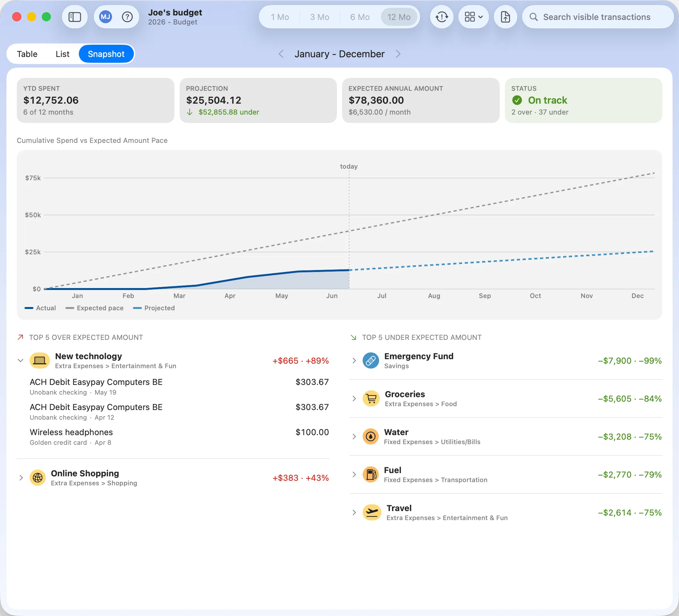Click the Projected legend entry

(154, 308)
